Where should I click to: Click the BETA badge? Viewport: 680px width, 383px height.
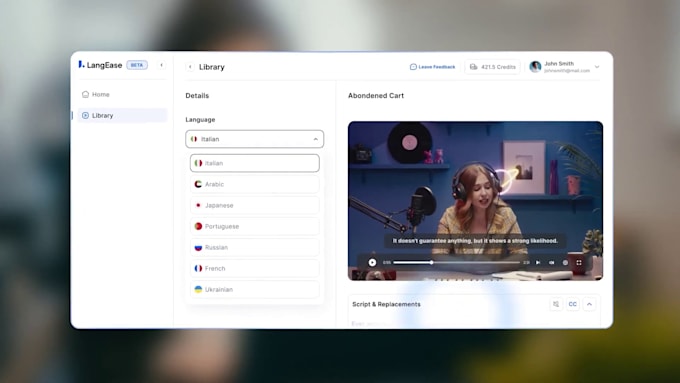(137, 65)
